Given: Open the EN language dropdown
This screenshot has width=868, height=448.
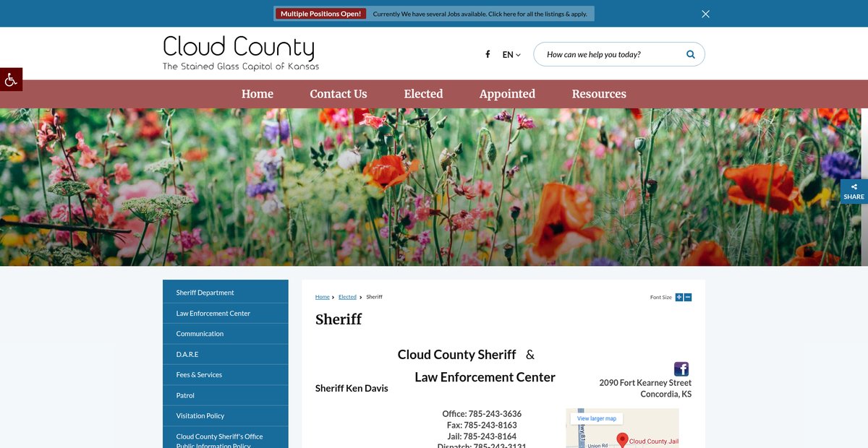Looking at the screenshot, I should click(511, 55).
